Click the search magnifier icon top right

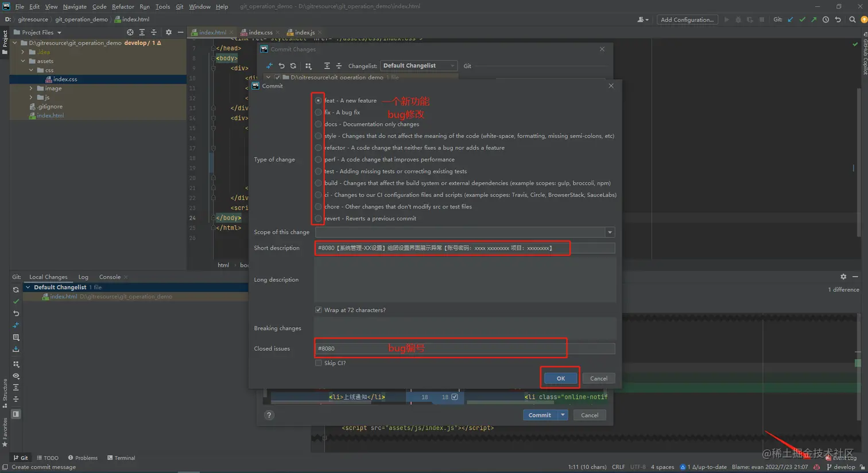point(852,19)
